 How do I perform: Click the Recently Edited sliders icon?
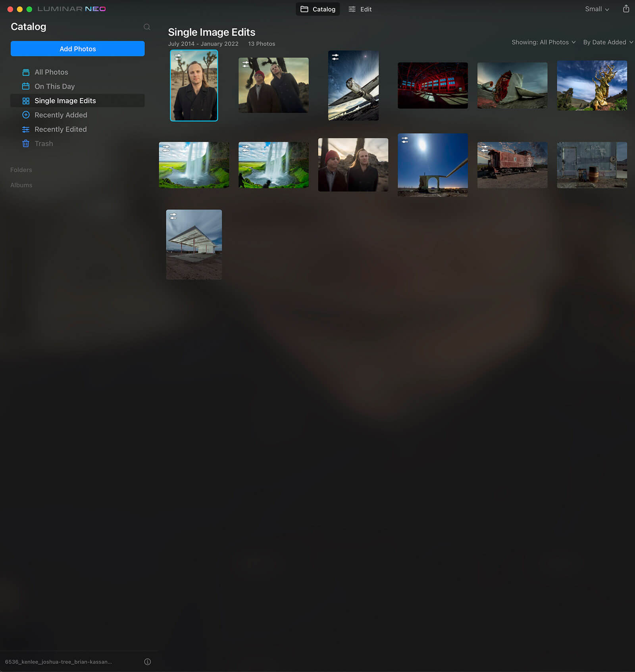[26, 129]
